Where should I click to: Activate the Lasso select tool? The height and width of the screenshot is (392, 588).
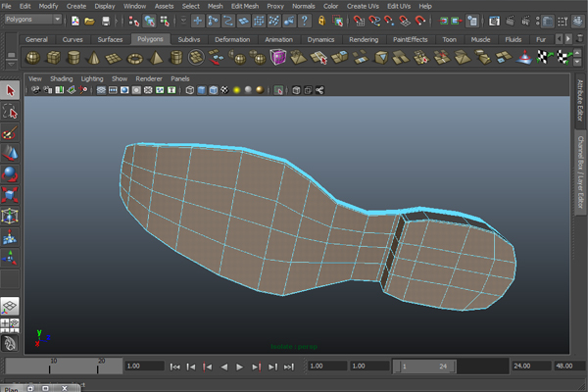(10, 112)
